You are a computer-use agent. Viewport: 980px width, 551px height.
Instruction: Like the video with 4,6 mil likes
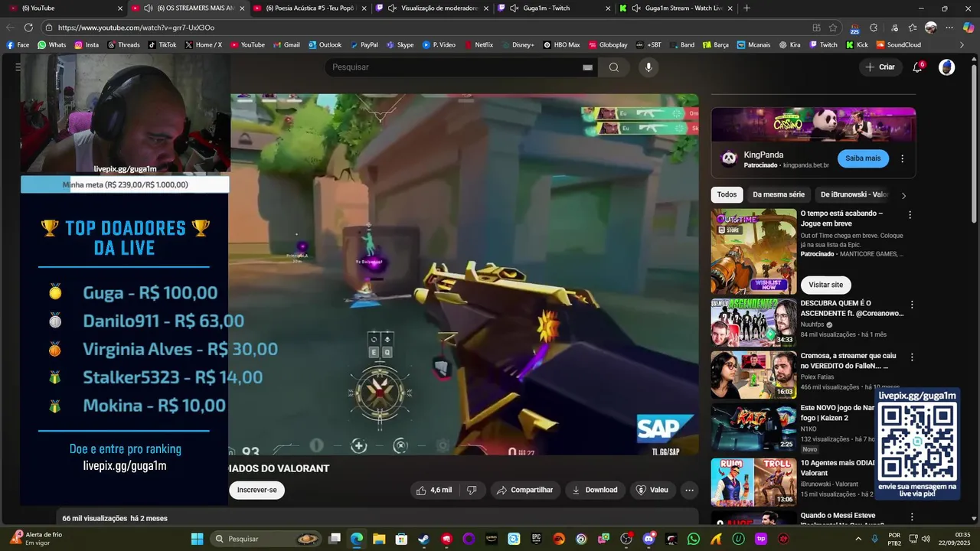pyautogui.click(x=434, y=490)
